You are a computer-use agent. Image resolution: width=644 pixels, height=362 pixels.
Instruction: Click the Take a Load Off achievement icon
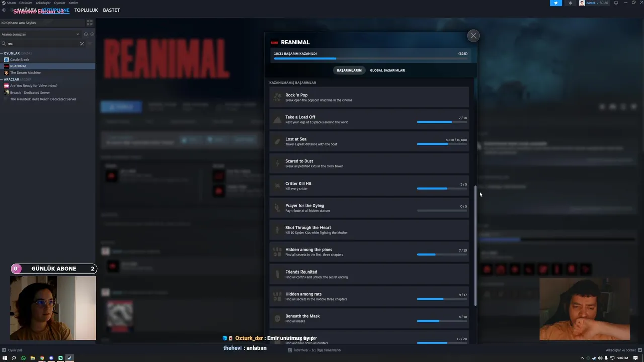(277, 119)
